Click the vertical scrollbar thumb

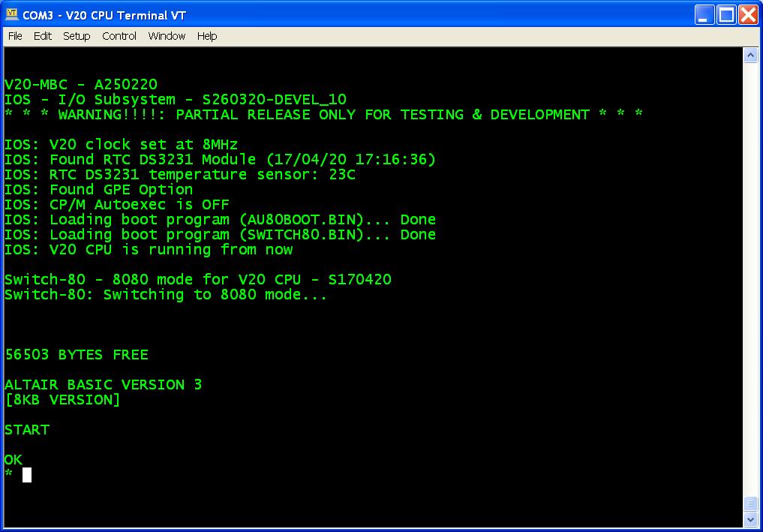[750, 503]
